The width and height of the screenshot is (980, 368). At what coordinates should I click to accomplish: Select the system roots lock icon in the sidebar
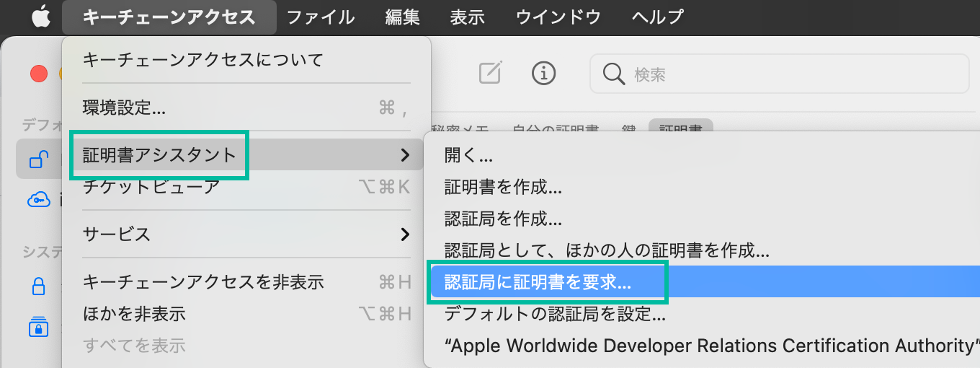(x=39, y=326)
